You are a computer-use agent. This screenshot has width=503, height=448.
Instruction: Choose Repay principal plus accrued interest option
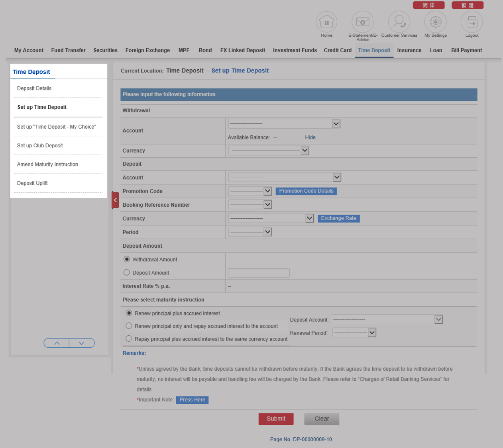coord(129,338)
